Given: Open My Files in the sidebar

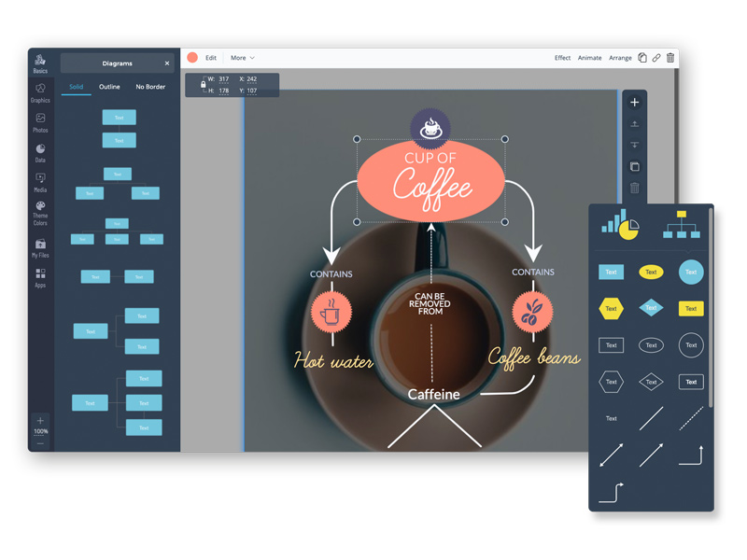Looking at the screenshot, I should pos(40,246).
